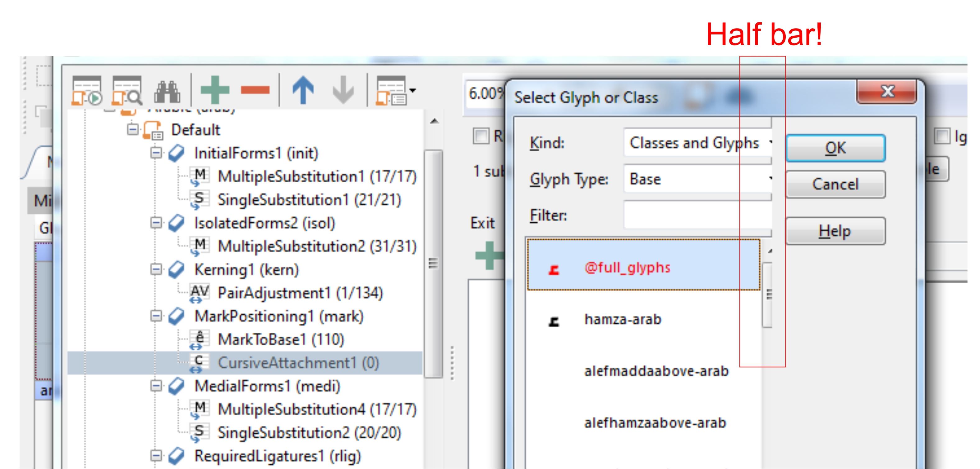This screenshot has height=469, width=980.
Task: Click the MultipleSubstitution4 lookup M icon
Action: click(x=199, y=410)
